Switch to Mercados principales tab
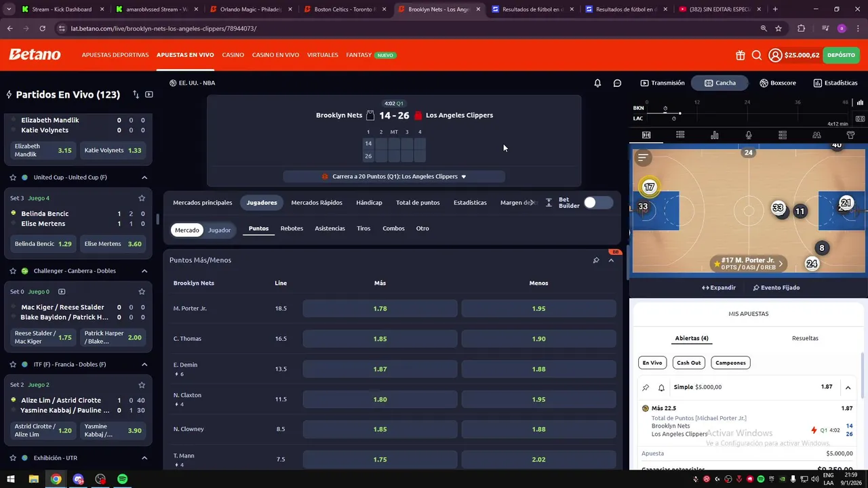Viewport: 868px width, 488px height. pyautogui.click(x=203, y=203)
